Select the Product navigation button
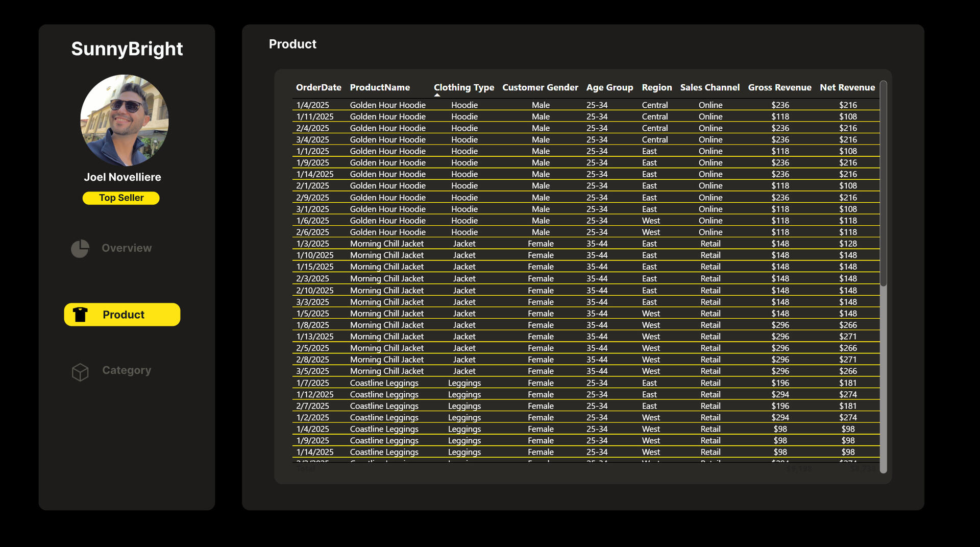 122,315
